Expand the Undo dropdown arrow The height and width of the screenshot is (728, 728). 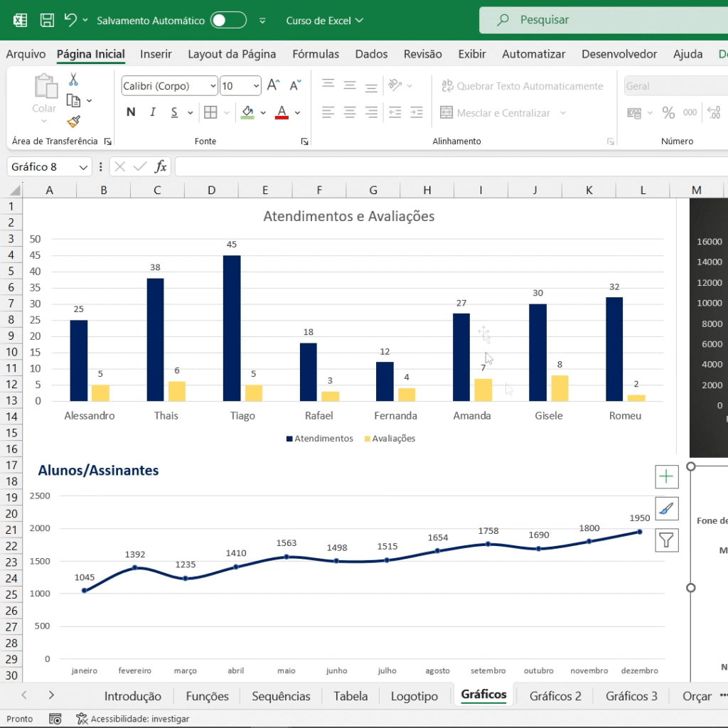click(84, 20)
